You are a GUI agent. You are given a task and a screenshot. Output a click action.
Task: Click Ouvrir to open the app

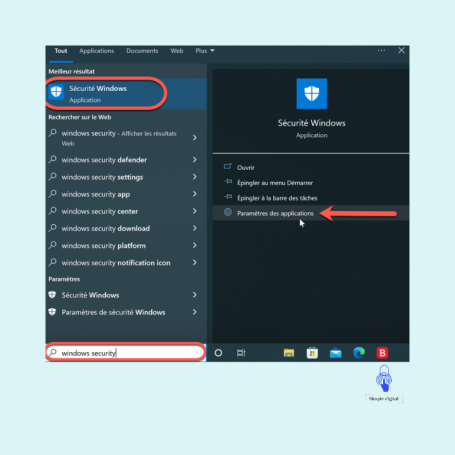point(245,167)
